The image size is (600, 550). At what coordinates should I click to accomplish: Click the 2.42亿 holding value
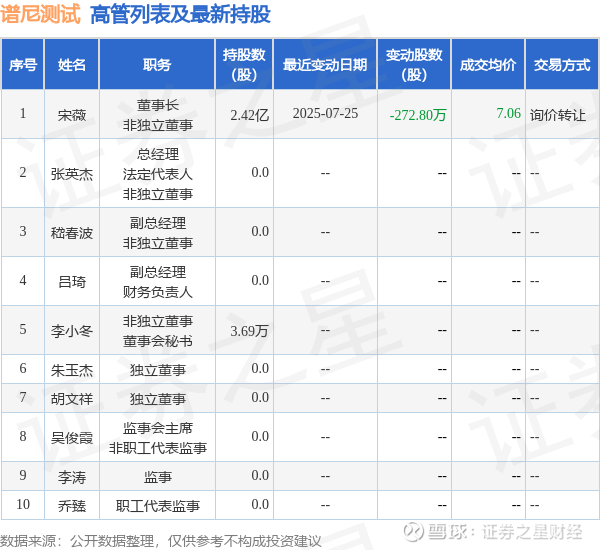coord(249,115)
